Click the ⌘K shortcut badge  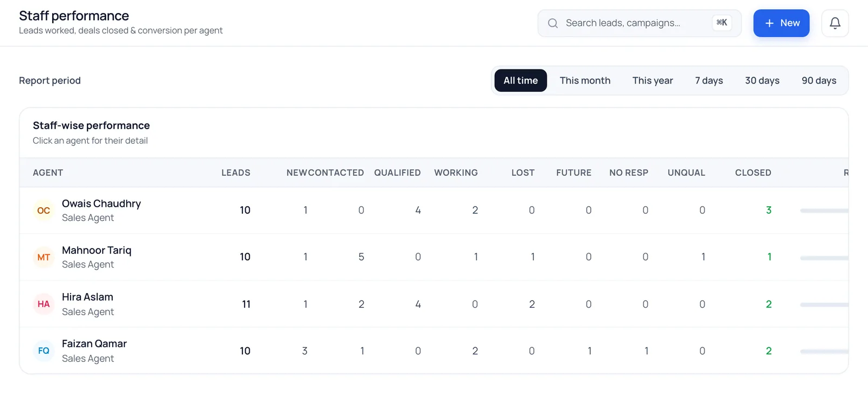722,23
